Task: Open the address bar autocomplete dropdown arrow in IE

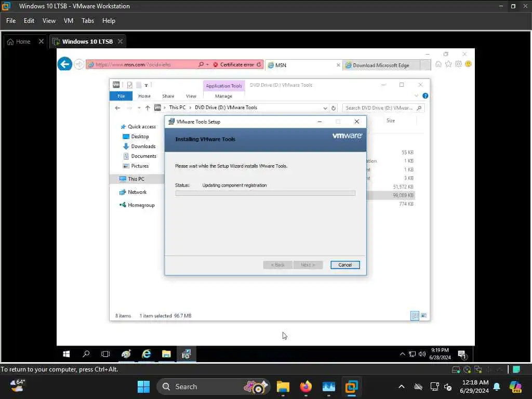Action: tap(207, 64)
